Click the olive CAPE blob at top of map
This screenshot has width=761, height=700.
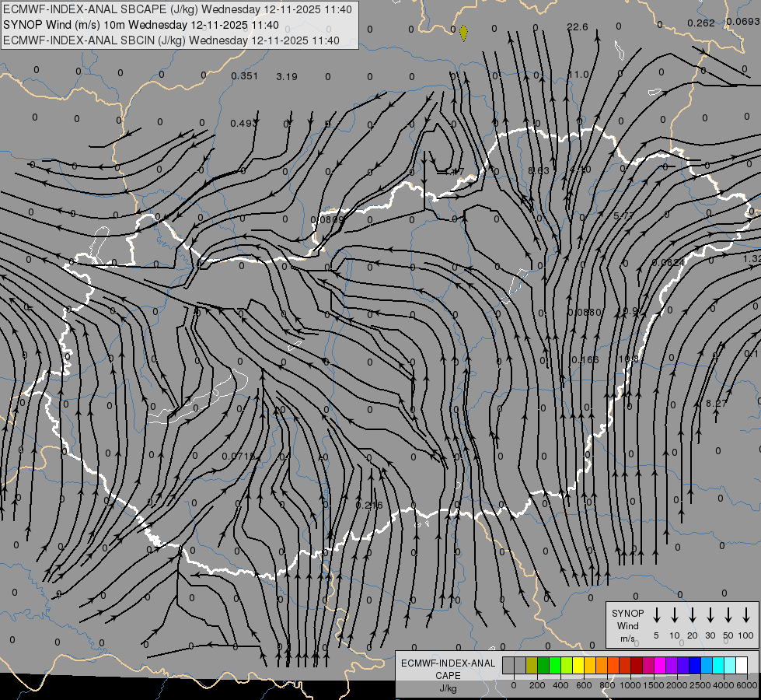tap(463, 33)
